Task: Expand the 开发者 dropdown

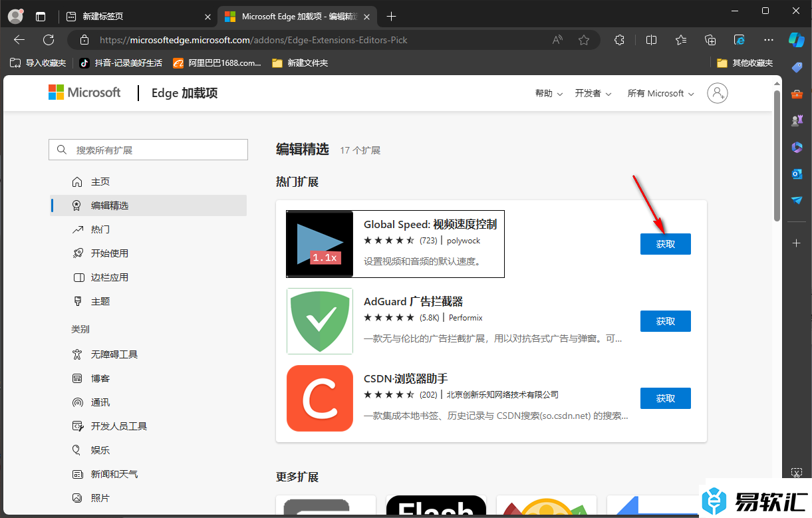Action: pos(593,93)
